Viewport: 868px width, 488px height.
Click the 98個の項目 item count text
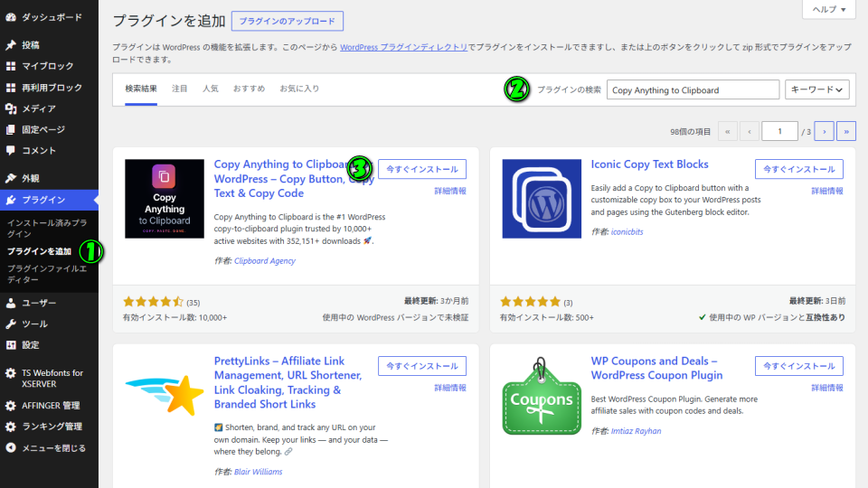690,132
